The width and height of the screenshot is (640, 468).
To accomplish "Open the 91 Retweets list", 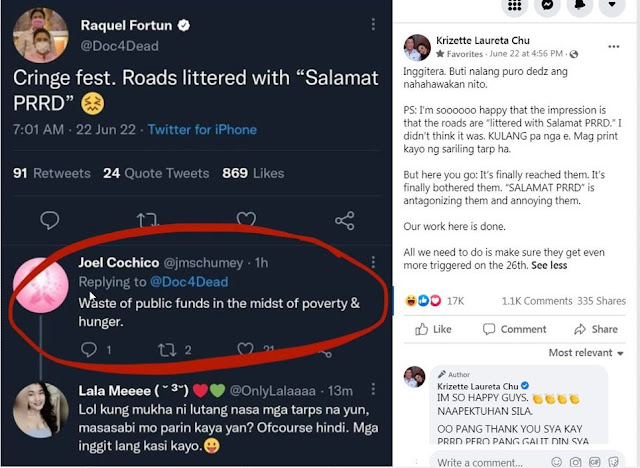I will coord(52,173).
